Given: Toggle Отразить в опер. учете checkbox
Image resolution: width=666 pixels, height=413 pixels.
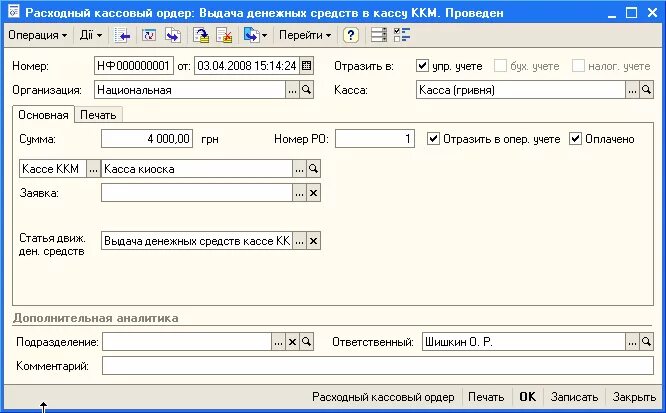Looking at the screenshot, I should (433, 139).
